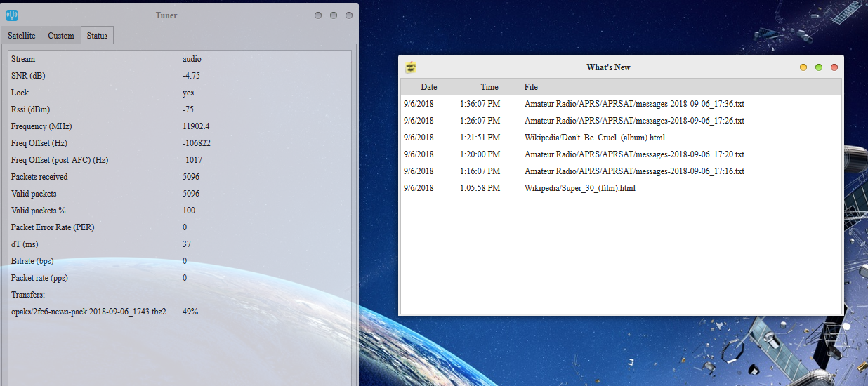
Task: Select the 1:05:58 PM time cell
Action: click(480, 188)
